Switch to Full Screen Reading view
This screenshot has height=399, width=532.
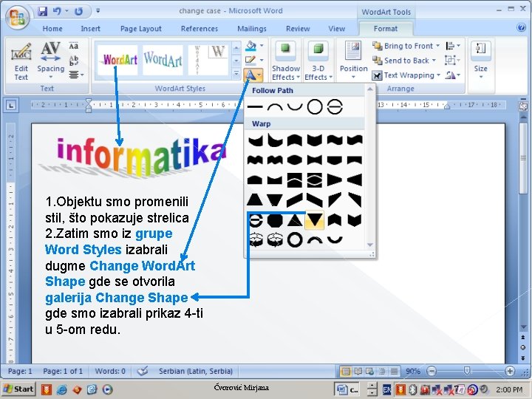[x=358, y=372]
